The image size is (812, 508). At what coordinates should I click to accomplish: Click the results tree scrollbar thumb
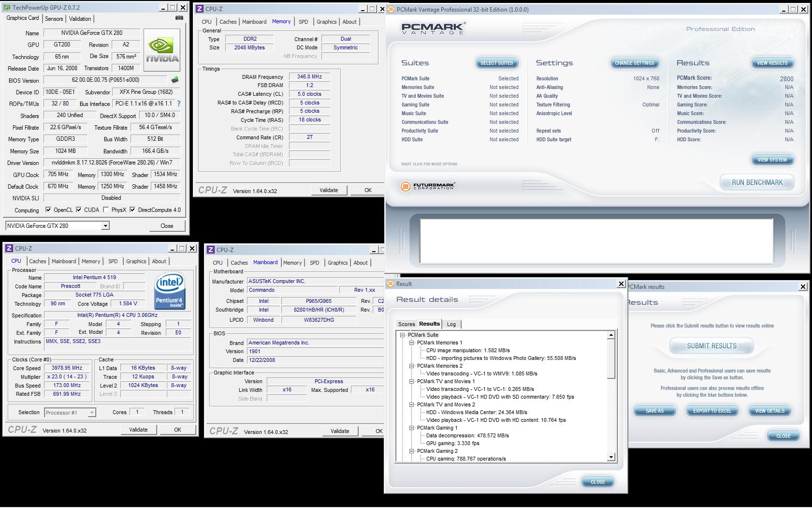(x=611, y=359)
